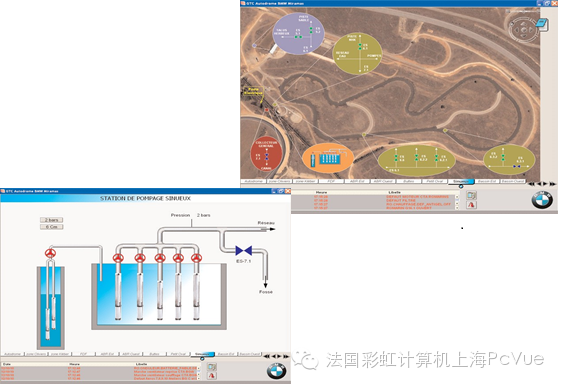Click red A acknowledge icon in map window
This screenshot has width=561, height=387.
[472, 205]
